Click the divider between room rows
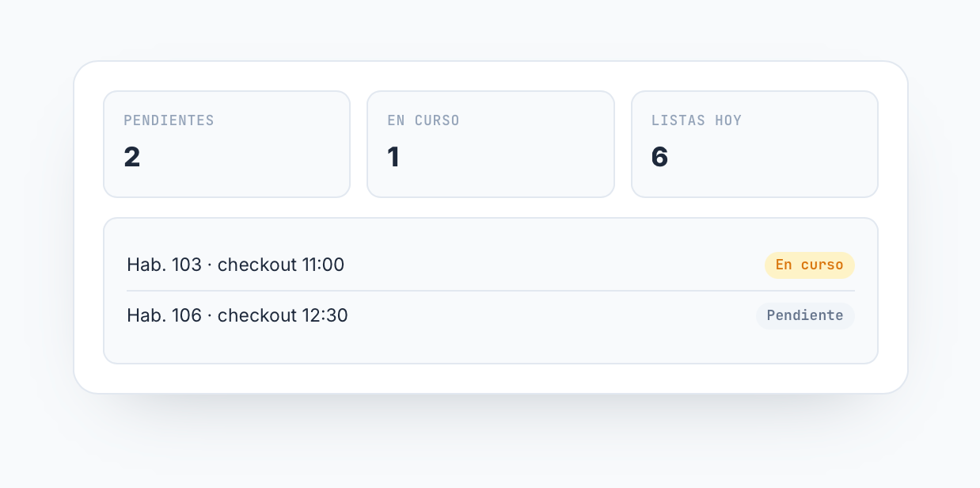The height and width of the screenshot is (488, 980). pyautogui.click(x=491, y=291)
